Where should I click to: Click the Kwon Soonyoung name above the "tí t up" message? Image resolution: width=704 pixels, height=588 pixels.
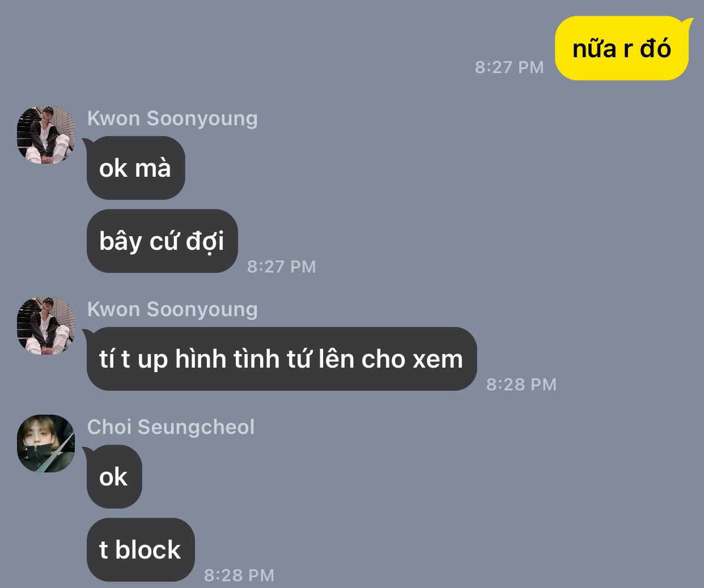click(172, 309)
